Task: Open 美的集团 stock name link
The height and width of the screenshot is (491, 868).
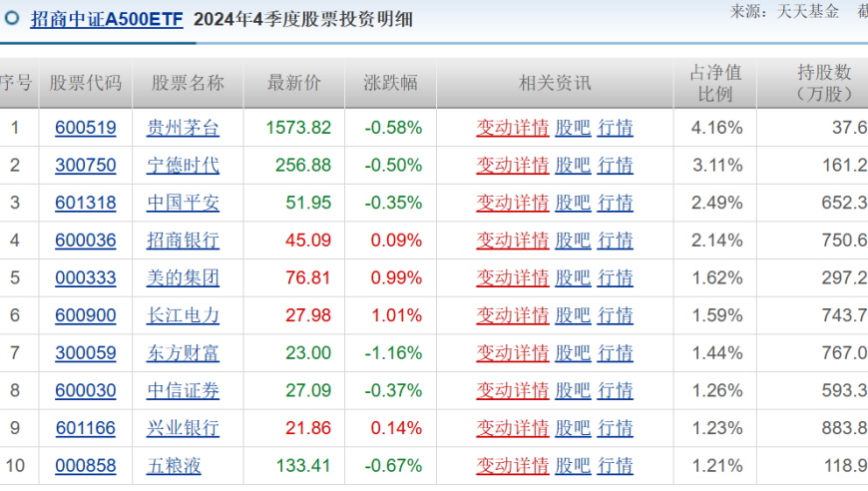Action: click(183, 277)
